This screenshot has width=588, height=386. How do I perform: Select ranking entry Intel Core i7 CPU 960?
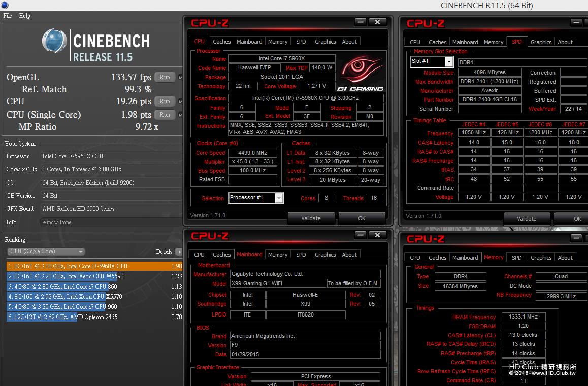(x=94, y=306)
